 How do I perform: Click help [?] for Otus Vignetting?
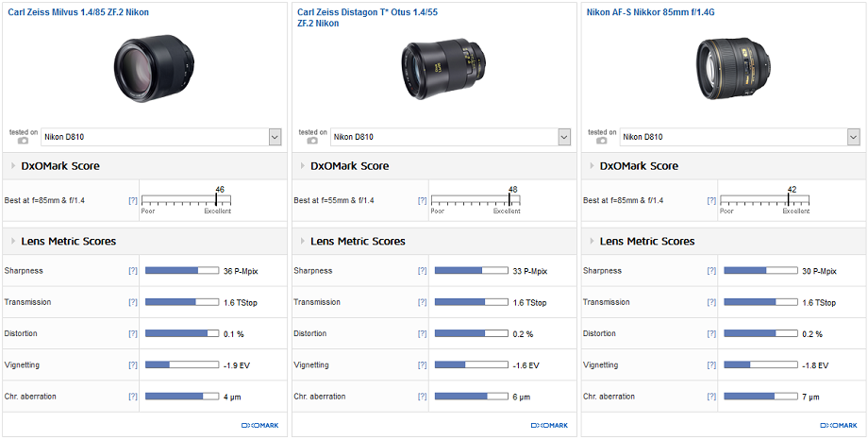click(x=423, y=365)
